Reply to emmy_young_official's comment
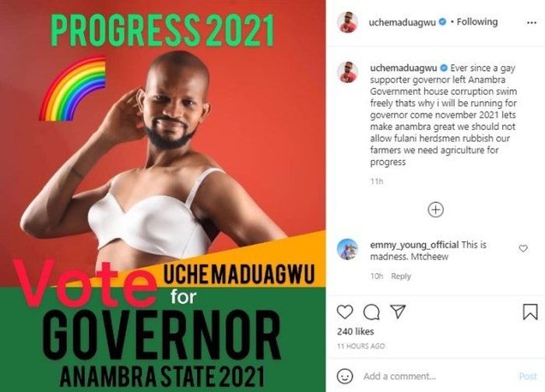Screen dimensions: 545x392 [x=401, y=276]
